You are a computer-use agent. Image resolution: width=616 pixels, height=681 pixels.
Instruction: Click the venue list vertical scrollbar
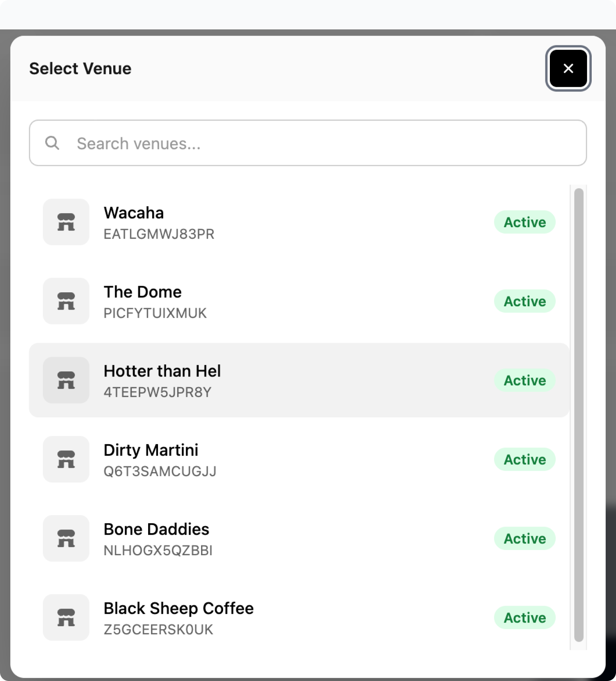pyautogui.click(x=579, y=415)
